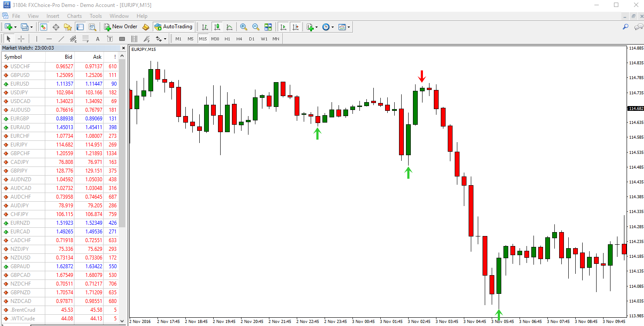Screen dimensions: 644x326
Task: Open the Templates icon
Action: coord(342,27)
